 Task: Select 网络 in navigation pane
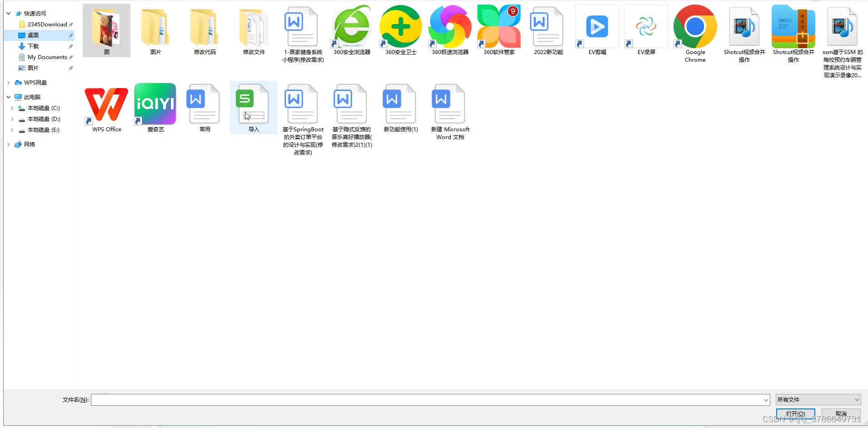pos(30,144)
